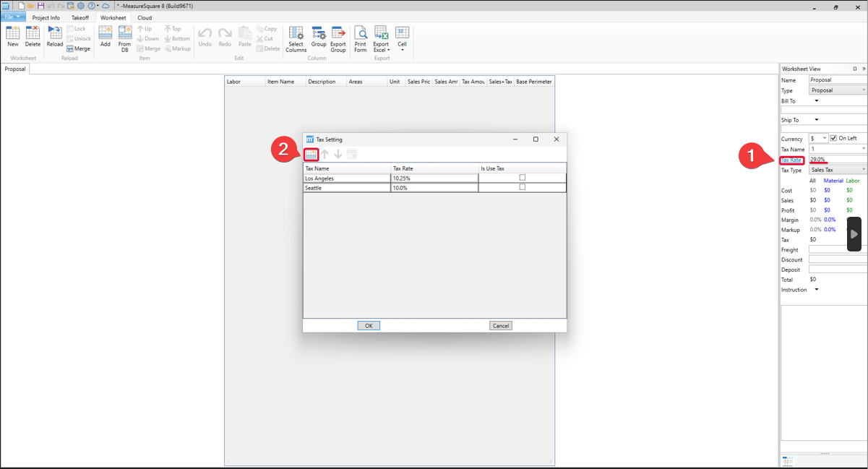Click the move up arrow in Tax Setting
The height and width of the screenshot is (469, 868).
point(325,154)
